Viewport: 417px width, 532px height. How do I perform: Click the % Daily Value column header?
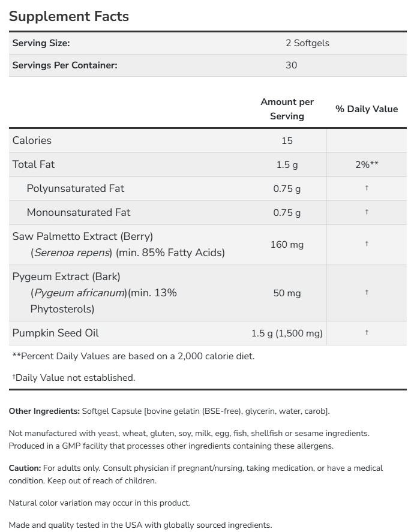point(367,109)
